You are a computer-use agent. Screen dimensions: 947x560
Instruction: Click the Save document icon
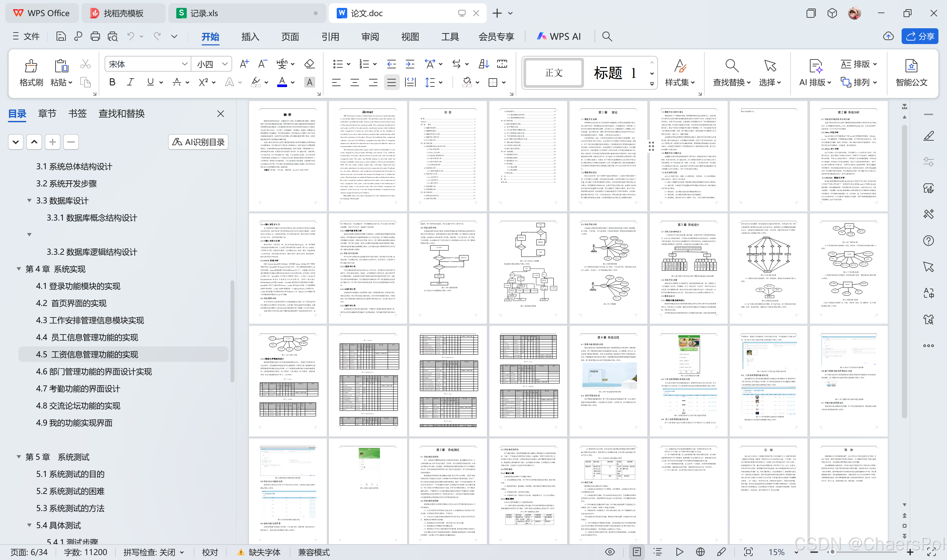pyautogui.click(x=61, y=36)
